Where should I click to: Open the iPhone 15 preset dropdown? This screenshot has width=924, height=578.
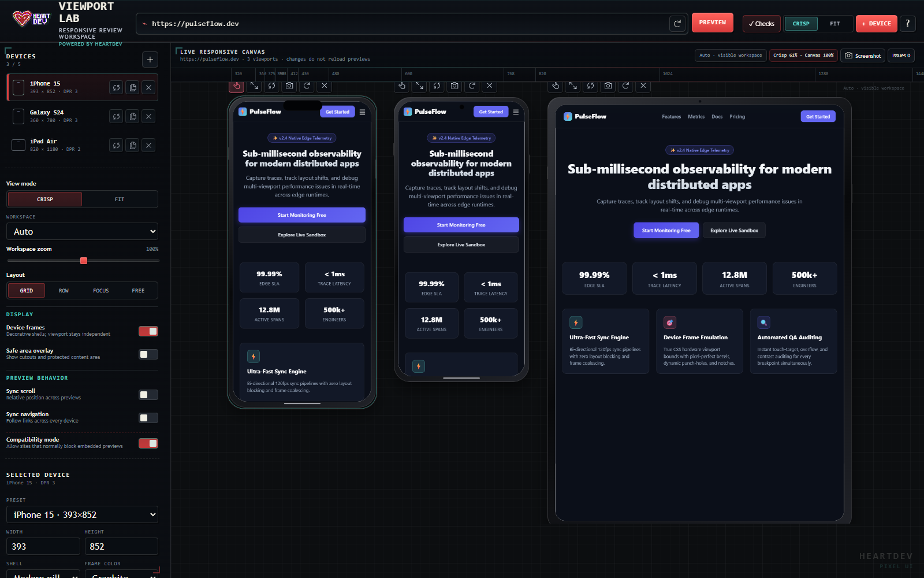click(82, 514)
